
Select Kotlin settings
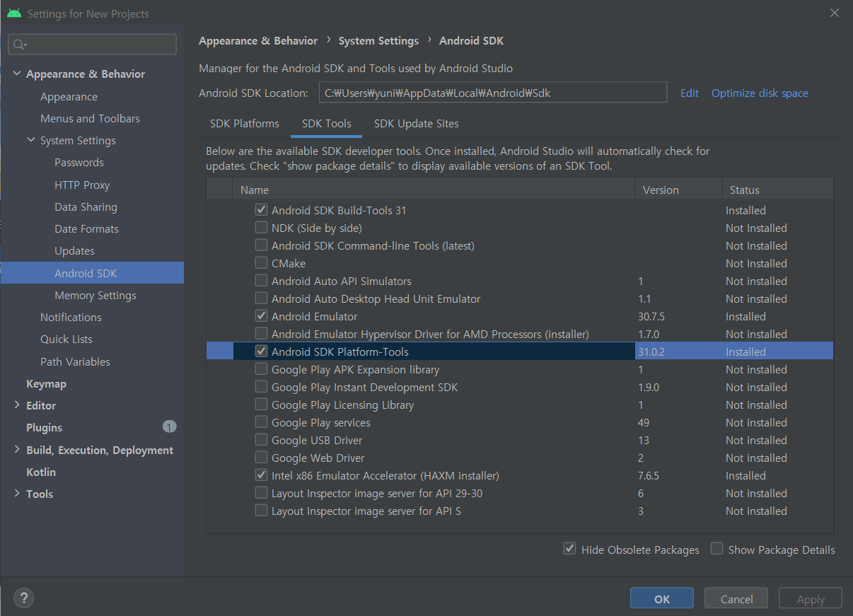point(41,472)
